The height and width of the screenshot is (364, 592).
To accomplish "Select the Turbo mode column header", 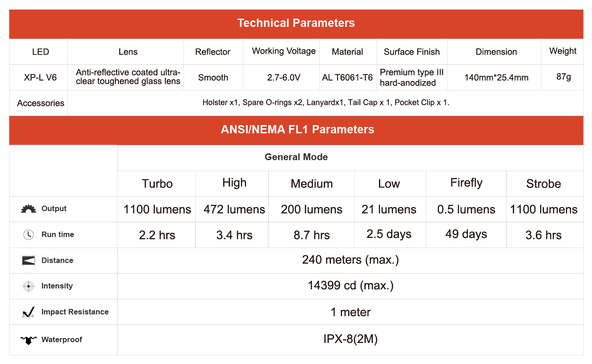I will (x=157, y=184).
